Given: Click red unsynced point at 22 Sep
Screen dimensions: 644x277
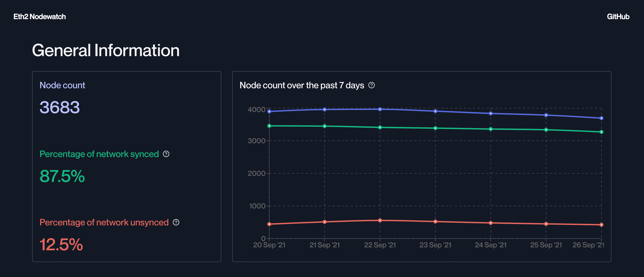Looking at the screenshot, I should (380, 220).
